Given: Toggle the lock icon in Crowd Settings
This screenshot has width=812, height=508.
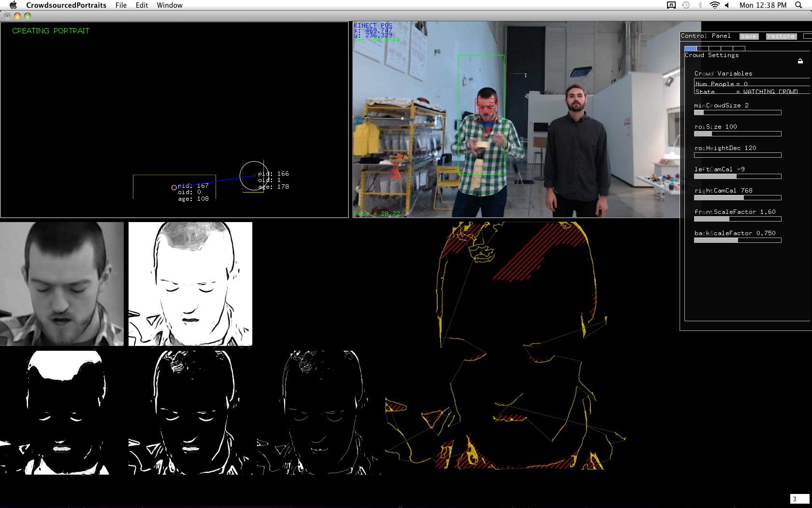Looking at the screenshot, I should click(800, 61).
